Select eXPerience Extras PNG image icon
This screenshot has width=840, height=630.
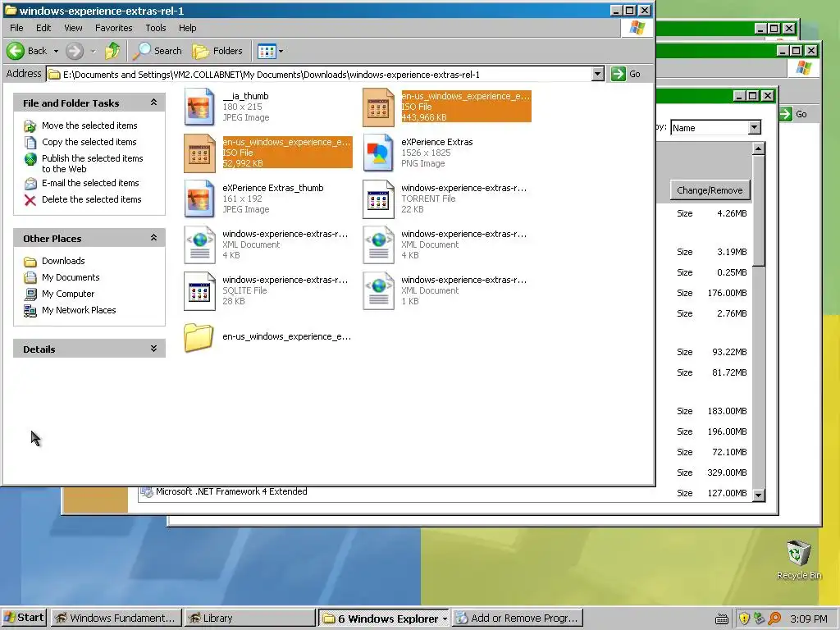378,153
